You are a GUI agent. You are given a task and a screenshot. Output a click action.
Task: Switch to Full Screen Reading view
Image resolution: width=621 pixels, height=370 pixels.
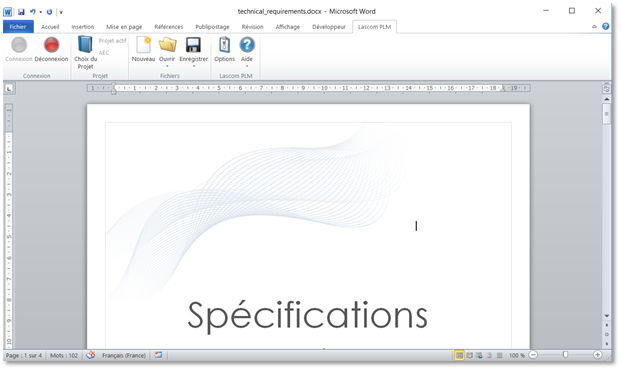[469, 355]
